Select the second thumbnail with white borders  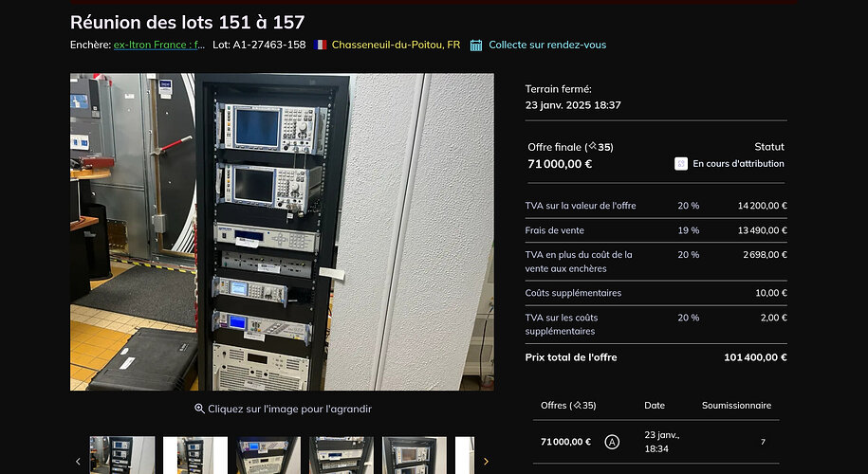[195, 455]
